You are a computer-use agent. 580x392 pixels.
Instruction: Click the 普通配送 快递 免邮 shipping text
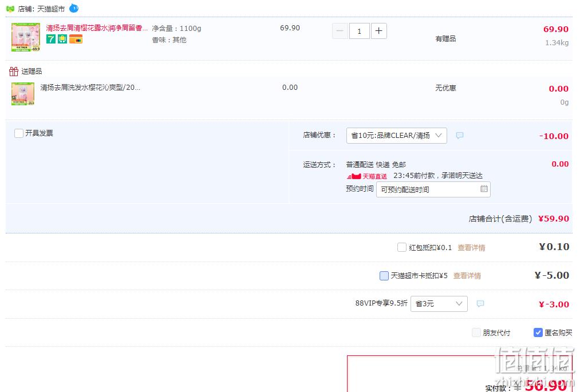[x=376, y=165]
